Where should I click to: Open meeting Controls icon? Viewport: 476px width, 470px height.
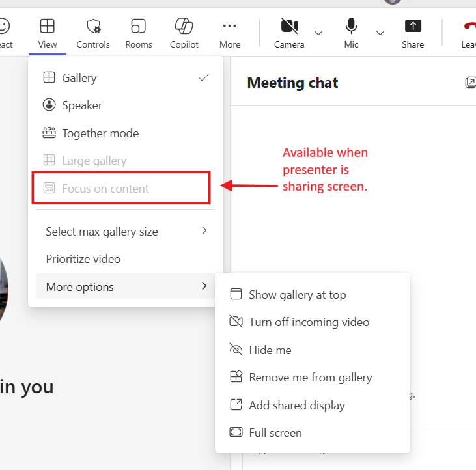[93, 33]
